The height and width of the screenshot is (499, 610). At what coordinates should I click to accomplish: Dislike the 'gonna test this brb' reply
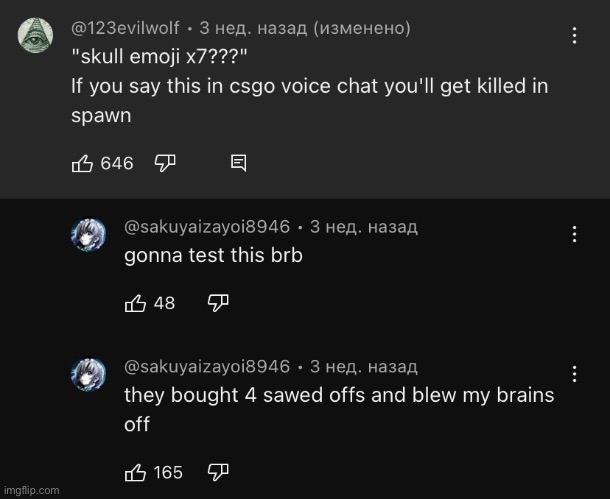pos(218,302)
